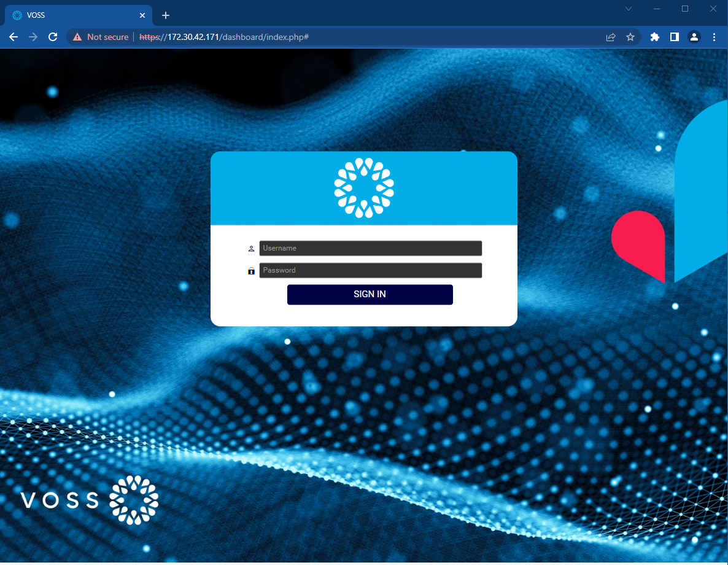
Task: Click the VOSS logo on the login card
Action: point(364,188)
